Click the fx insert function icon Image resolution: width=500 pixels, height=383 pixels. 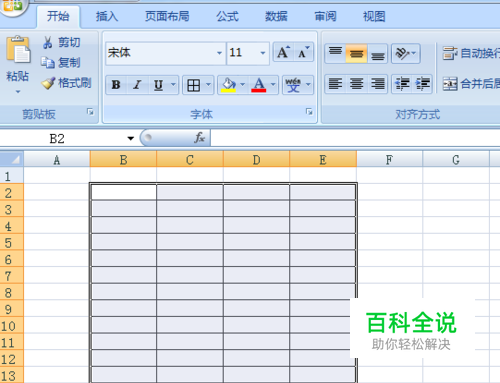(x=199, y=138)
